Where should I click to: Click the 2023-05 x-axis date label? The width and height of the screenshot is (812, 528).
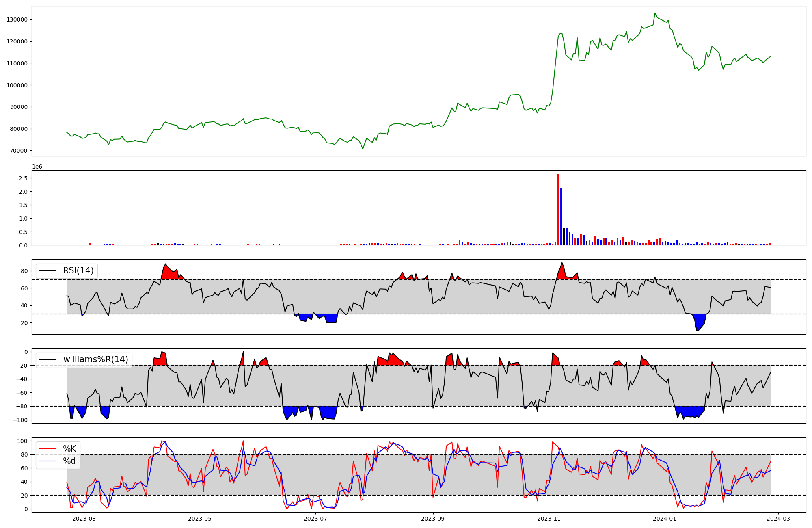[200, 518]
